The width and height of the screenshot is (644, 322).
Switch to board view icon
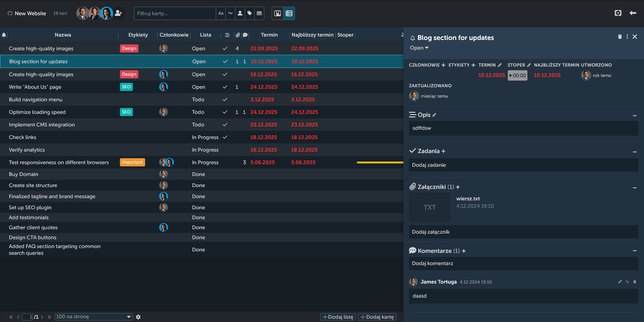278,13
